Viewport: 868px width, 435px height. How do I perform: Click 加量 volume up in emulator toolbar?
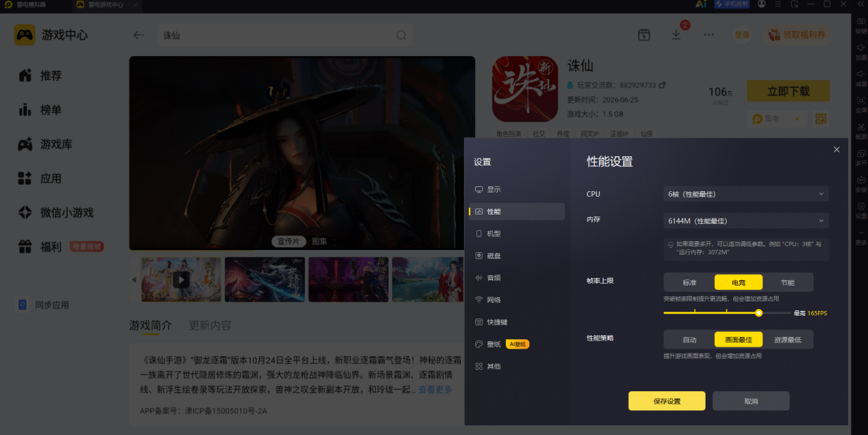[861, 52]
